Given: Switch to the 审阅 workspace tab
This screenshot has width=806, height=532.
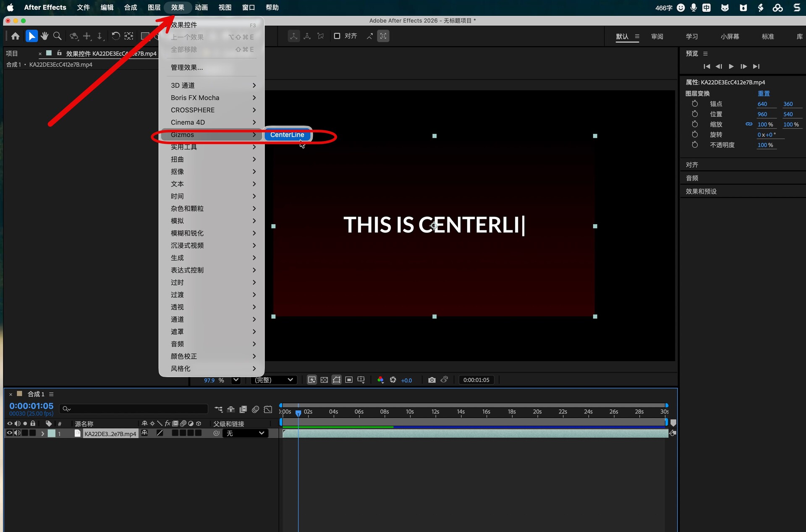Looking at the screenshot, I should pos(657,37).
